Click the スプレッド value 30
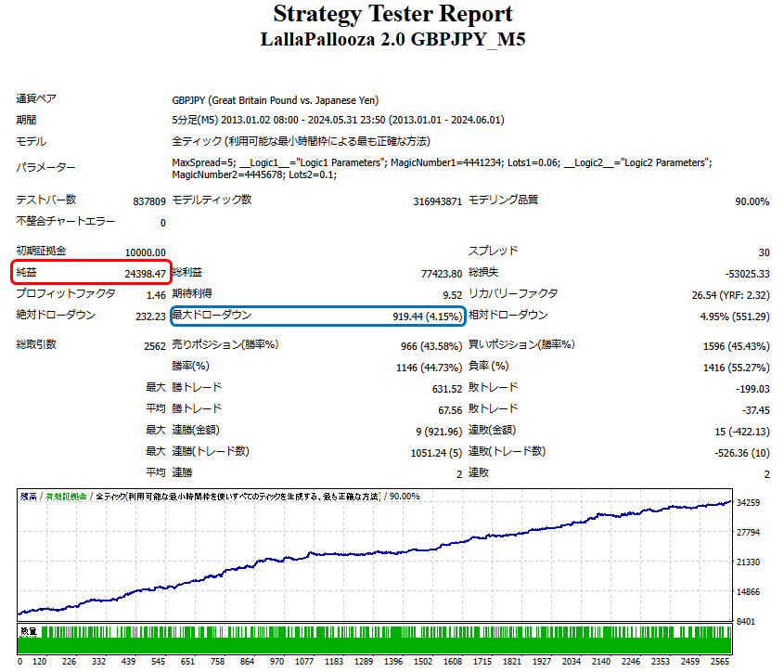Image resolution: width=784 pixels, height=672 pixels. pyautogui.click(x=764, y=252)
